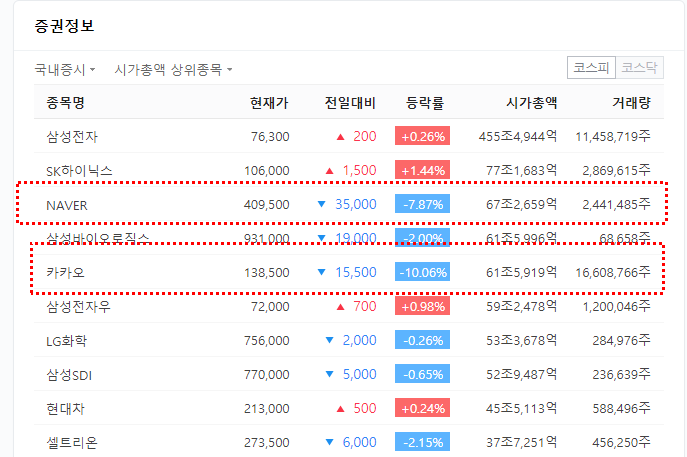Click the 53조3,678억 market cap value
The width and height of the screenshot is (687, 457).
(x=521, y=340)
